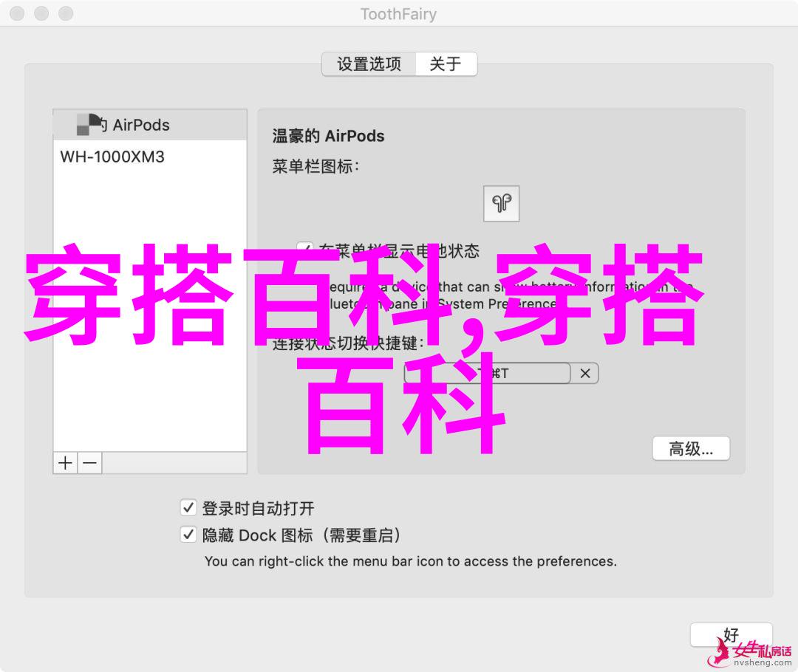Click the AirPods menu bar icon selector
Image resolution: width=798 pixels, height=672 pixels.
click(501, 204)
